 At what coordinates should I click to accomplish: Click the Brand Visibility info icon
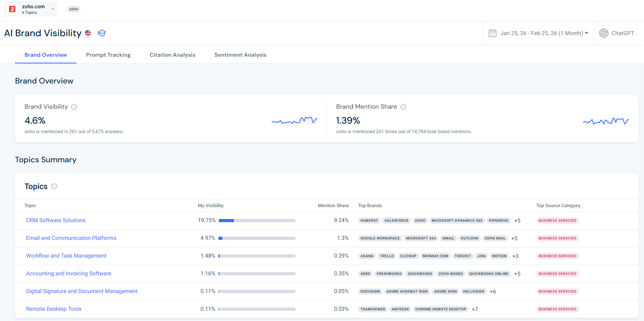tap(74, 107)
